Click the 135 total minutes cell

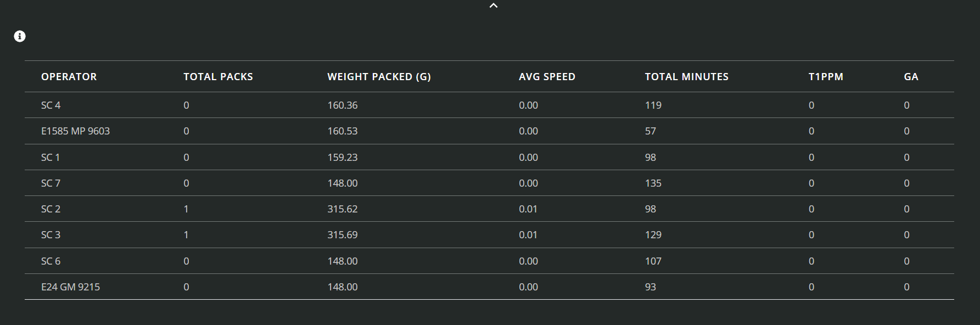click(653, 183)
